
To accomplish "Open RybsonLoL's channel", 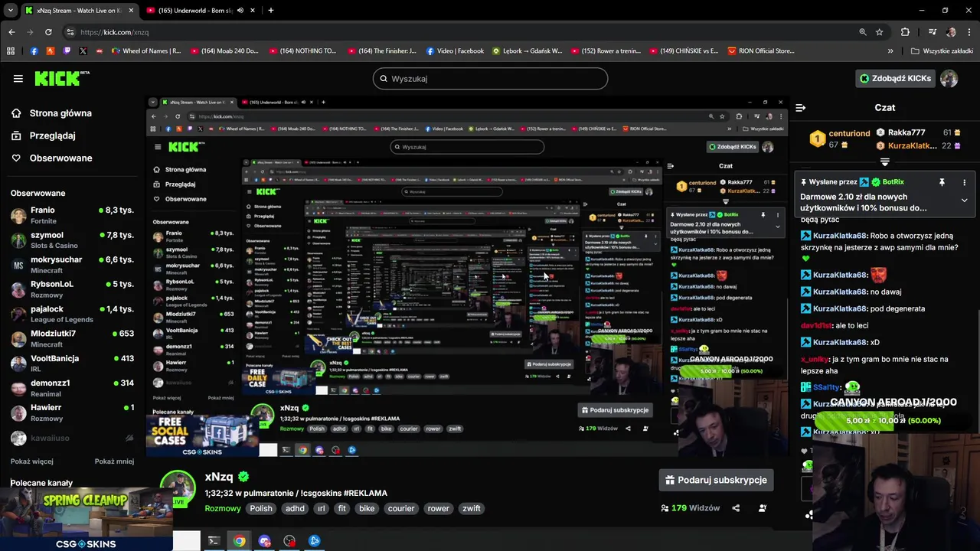I will click(x=72, y=289).
